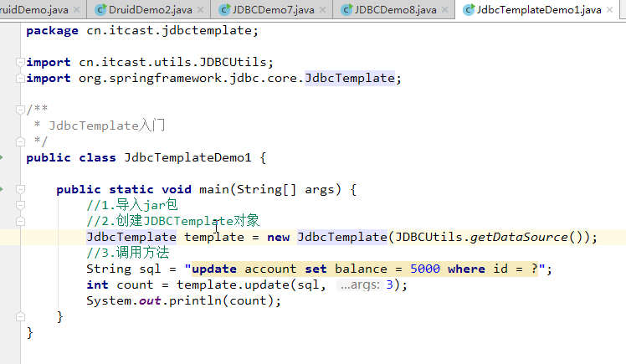Click the getDataSource method call

pos(519,237)
